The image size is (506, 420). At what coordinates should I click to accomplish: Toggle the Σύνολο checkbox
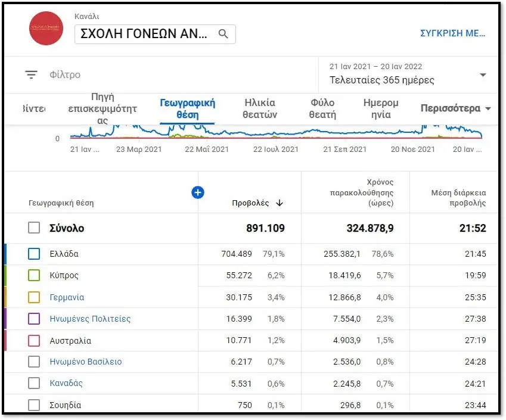click(34, 228)
